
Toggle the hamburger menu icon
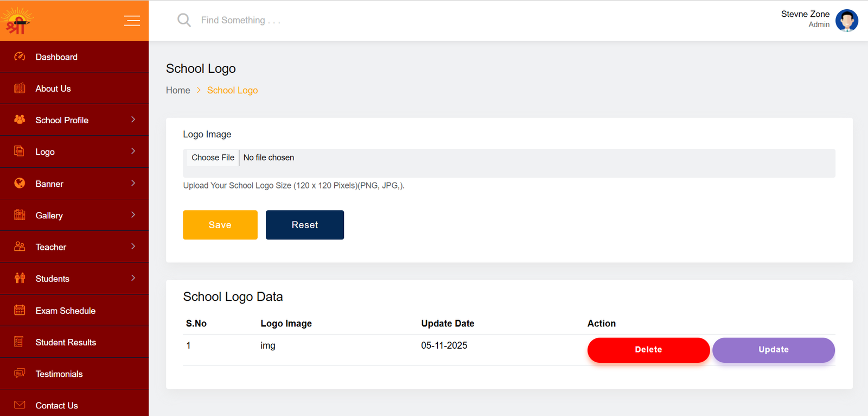coord(132,21)
